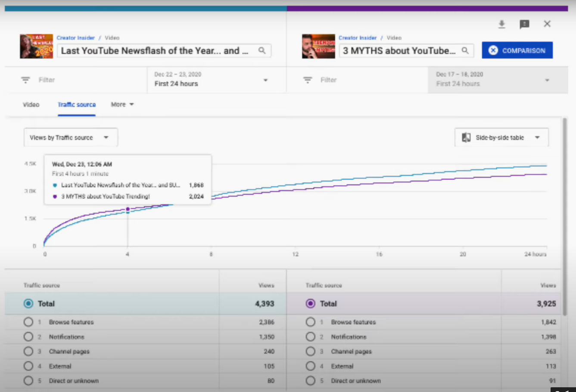Click the search icon beside the Newsflash video title
This screenshot has width=576, height=392.
[x=262, y=50]
